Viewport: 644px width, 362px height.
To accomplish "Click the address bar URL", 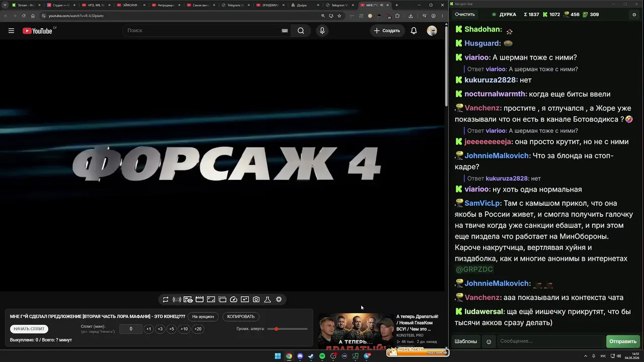I will pos(76,16).
